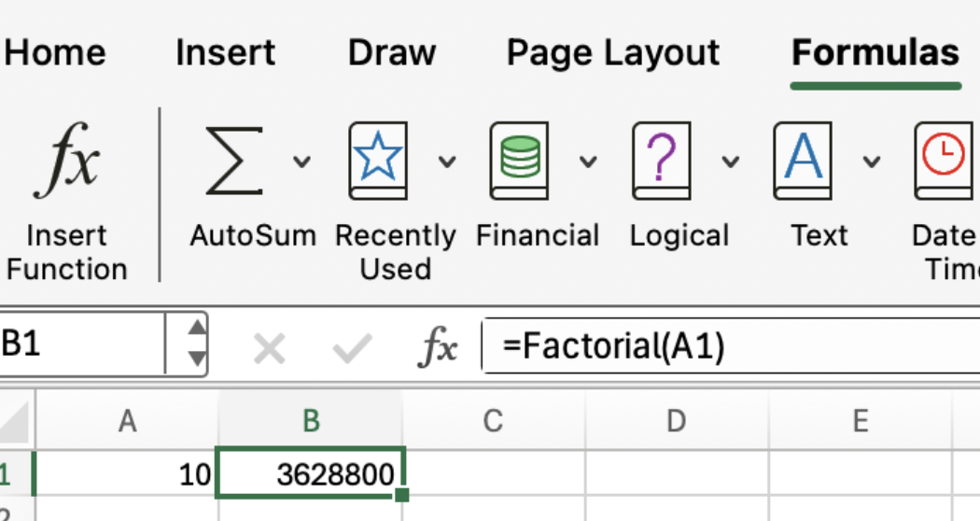Screen dimensions: 980x521
Task: Select empty cell C1
Action: [x=493, y=473]
